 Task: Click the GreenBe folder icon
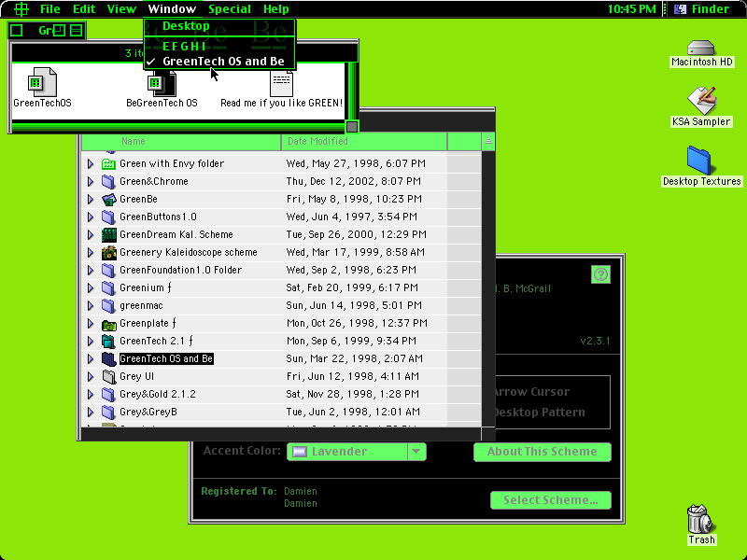(108, 199)
